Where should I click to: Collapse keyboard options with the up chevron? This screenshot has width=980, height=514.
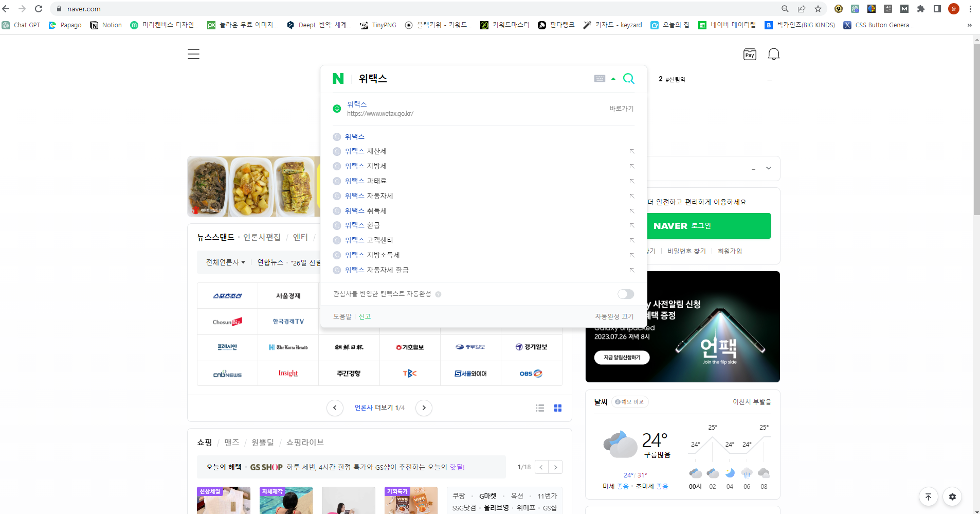point(613,78)
